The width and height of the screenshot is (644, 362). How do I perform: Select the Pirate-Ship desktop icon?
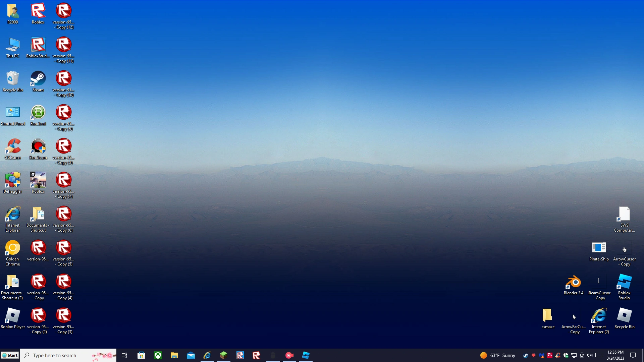(599, 250)
